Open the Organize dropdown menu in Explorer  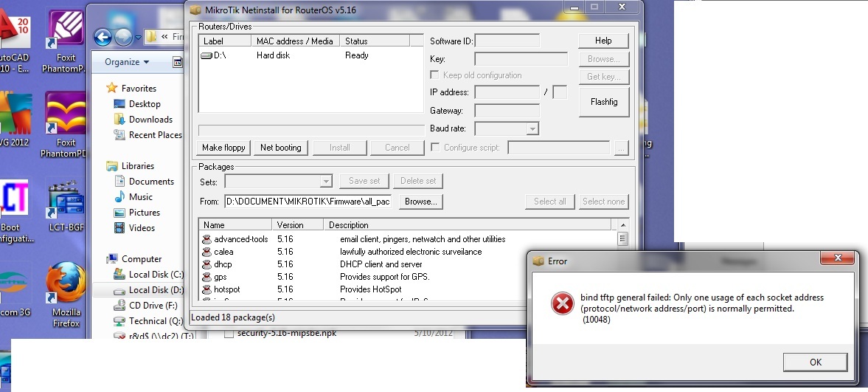127,62
